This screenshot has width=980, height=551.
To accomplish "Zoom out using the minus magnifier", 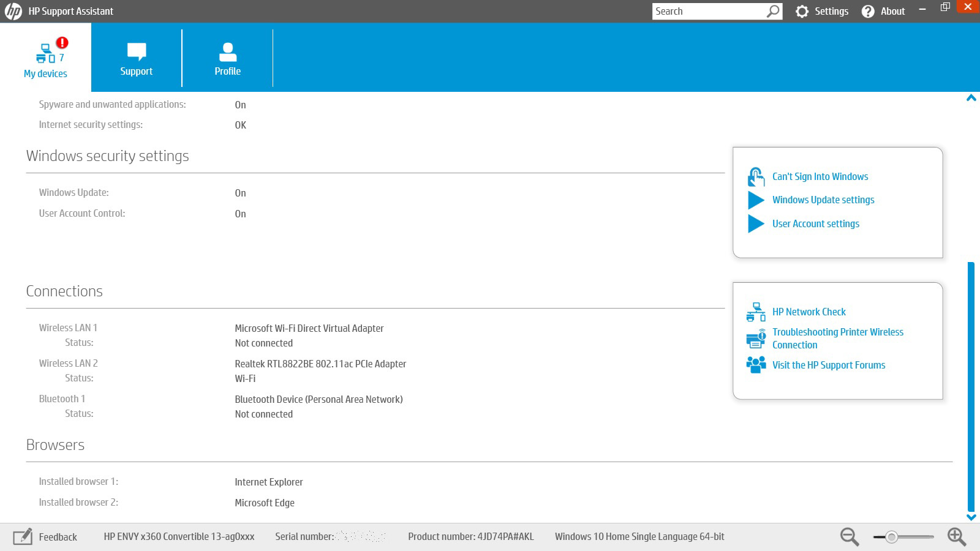I will (x=849, y=537).
